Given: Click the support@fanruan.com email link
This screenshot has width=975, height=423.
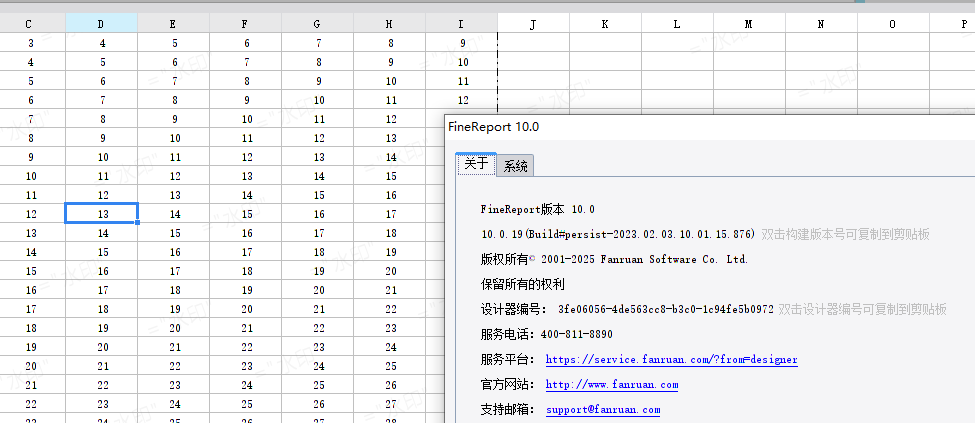Looking at the screenshot, I should 603,410.
